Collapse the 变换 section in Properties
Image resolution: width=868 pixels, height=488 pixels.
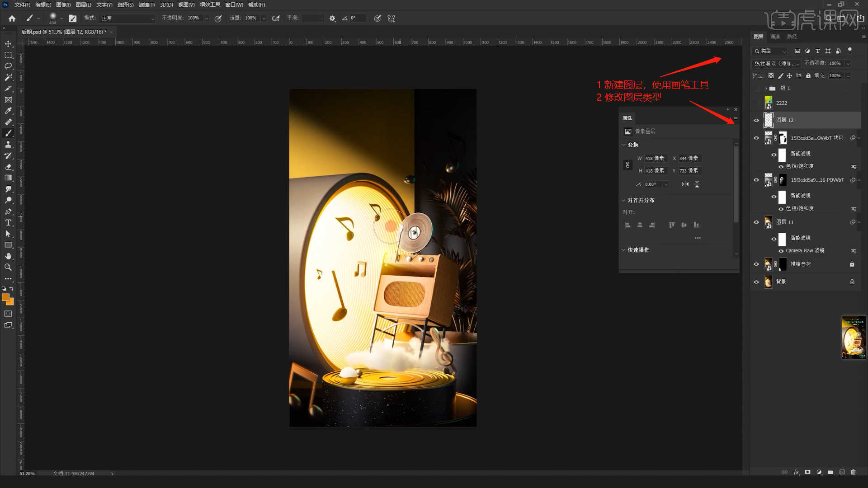click(x=624, y=145)
